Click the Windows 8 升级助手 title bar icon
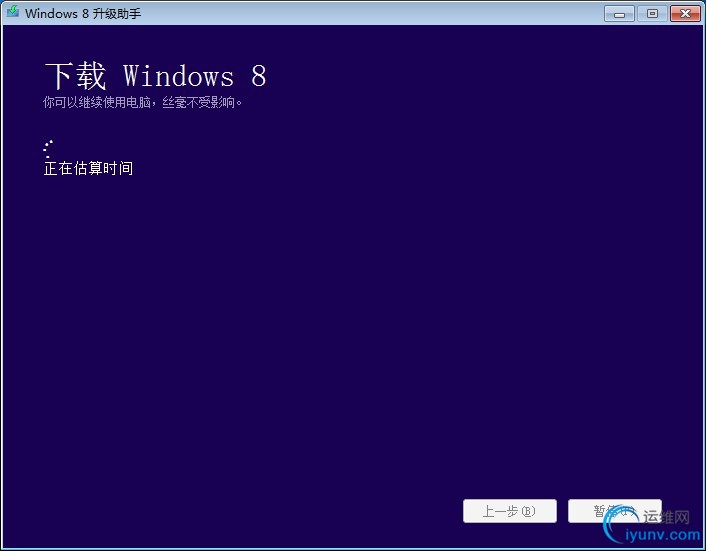 [x=13, y=12]
